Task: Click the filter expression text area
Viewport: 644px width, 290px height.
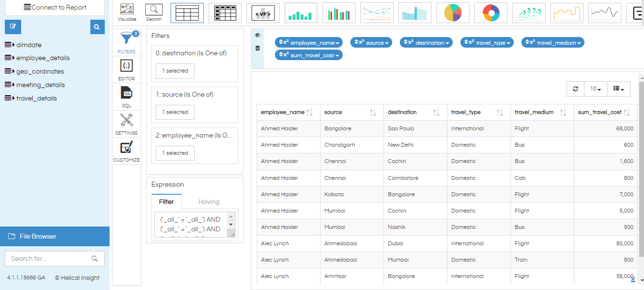Action: click(x=190, y=225)
